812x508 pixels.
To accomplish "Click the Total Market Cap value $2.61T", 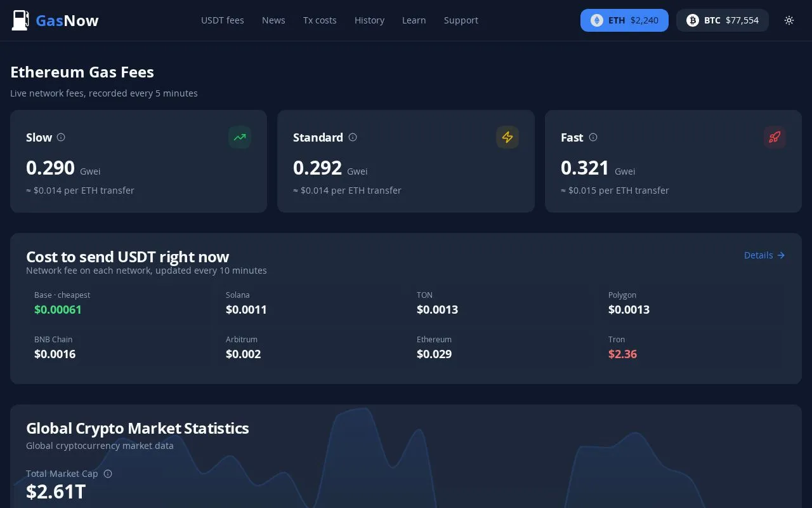I will [56, 491].
